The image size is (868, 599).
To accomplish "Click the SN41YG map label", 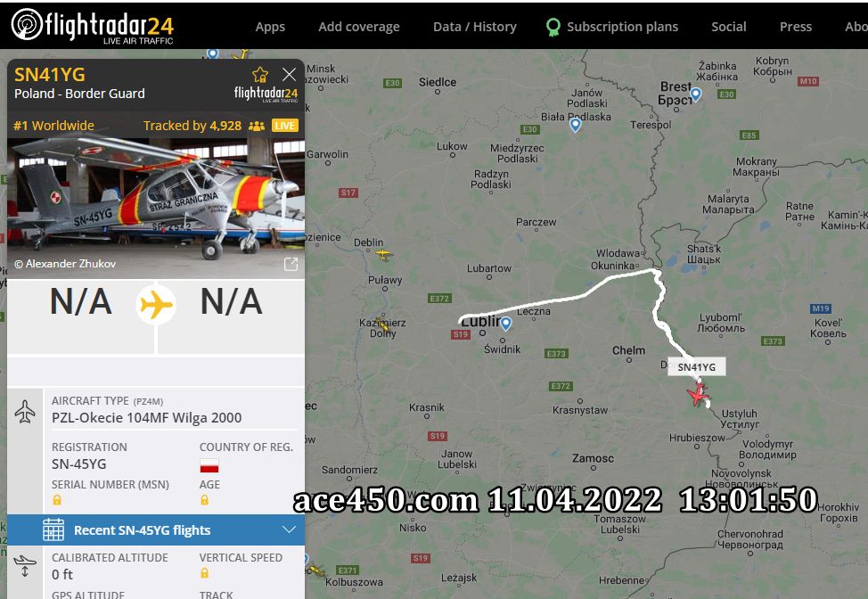I will [696, 367].
